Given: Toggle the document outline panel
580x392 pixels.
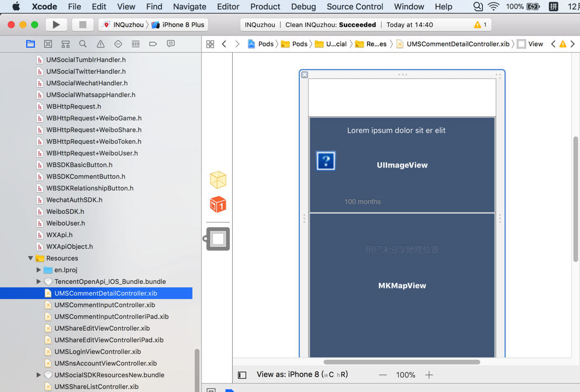Looking at the screenshot, I should (x=242, y=375).
